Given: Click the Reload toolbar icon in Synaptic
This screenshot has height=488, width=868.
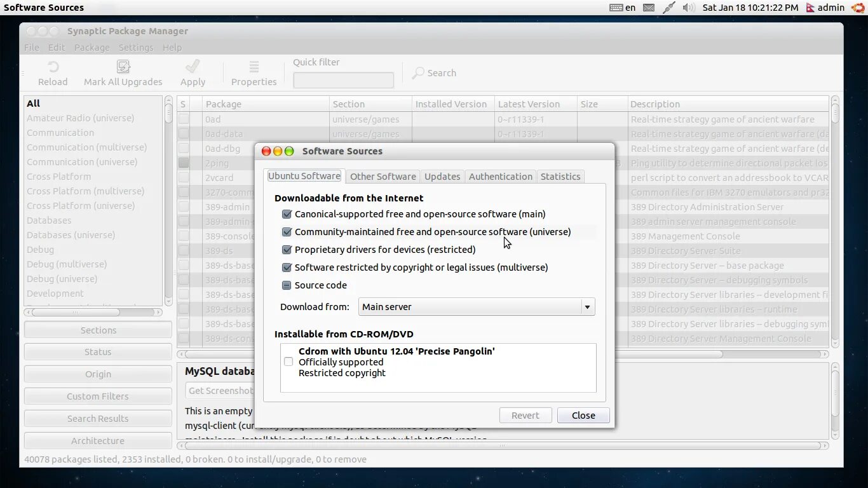Looking at the screenshot, I should (53, 67).
